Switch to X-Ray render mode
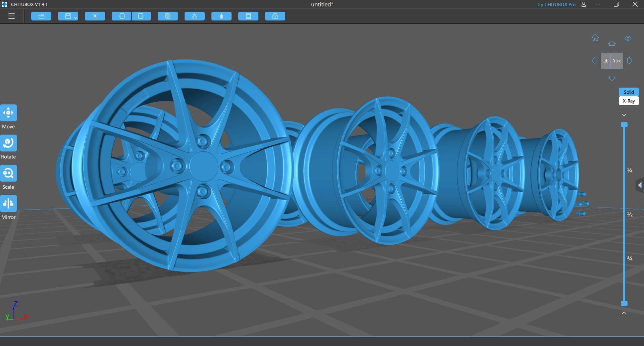This screenshot has width=644, height=346. 629,101
